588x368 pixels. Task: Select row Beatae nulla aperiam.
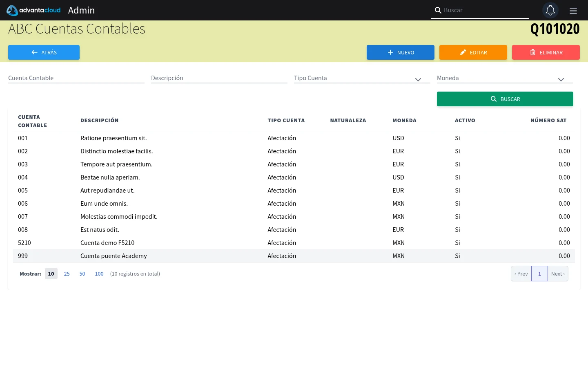pyautogui.click(x=294, y=177)
